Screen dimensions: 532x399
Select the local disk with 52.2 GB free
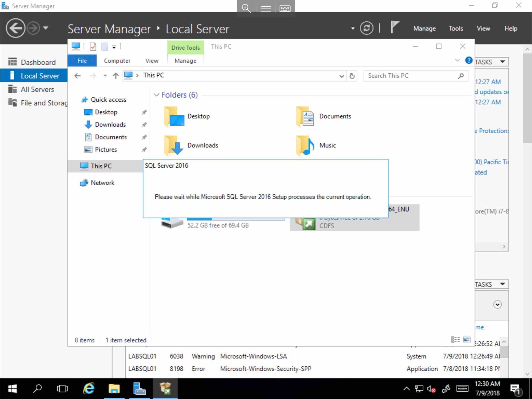(172, 223)
